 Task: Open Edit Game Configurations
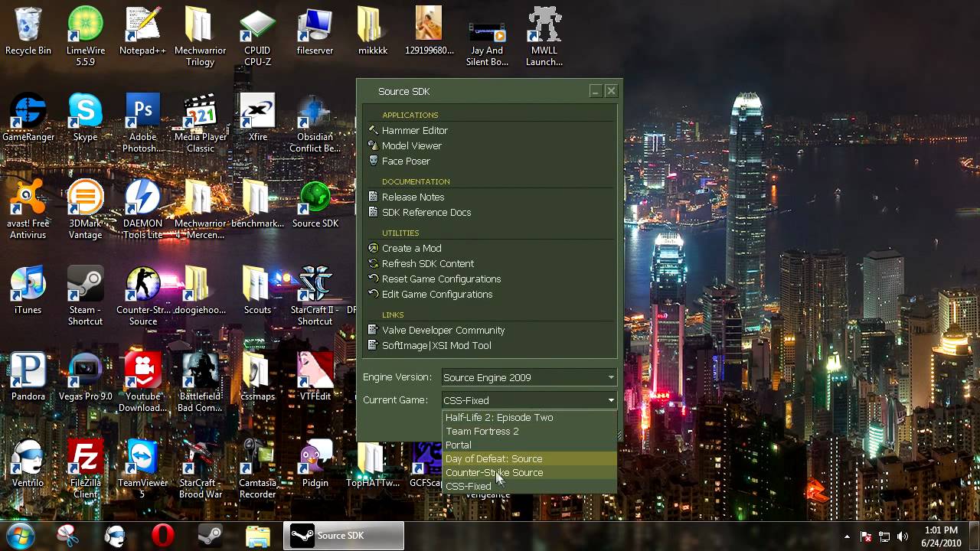click(436, 294)
